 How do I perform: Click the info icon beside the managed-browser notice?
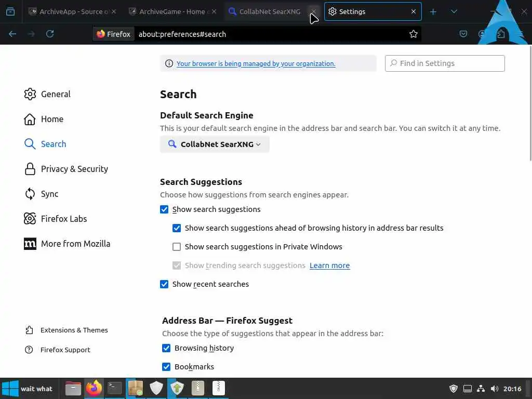(x=169, y=63)
